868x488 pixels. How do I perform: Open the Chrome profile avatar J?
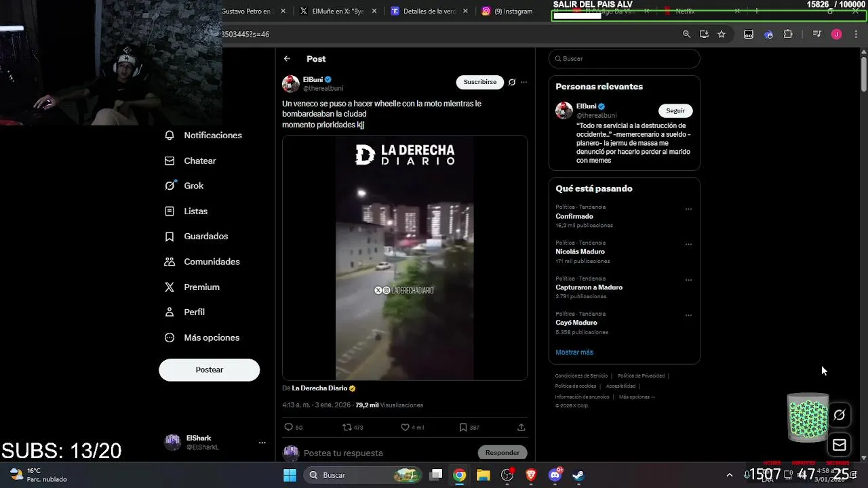[837, 34]
